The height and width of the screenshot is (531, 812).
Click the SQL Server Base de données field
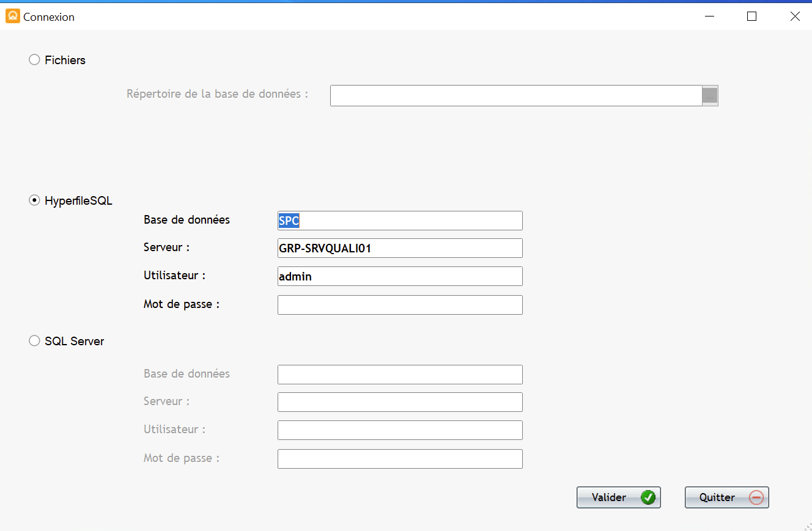[x=400, y=375]
